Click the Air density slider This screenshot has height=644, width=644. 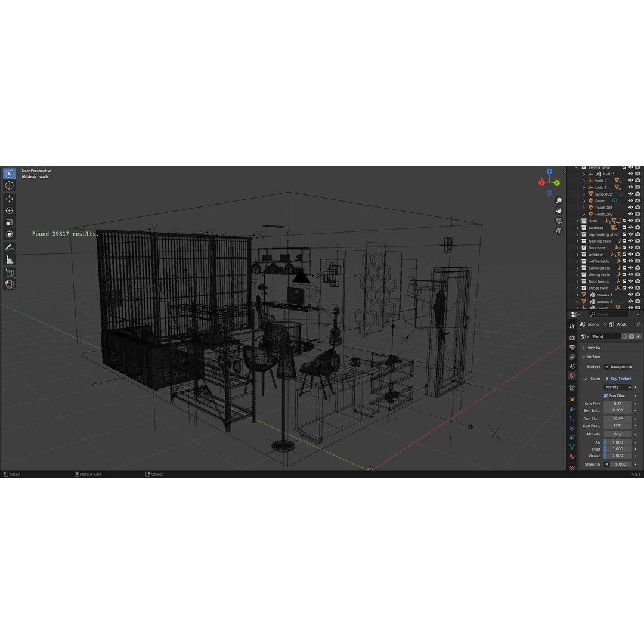coord(618,442)
